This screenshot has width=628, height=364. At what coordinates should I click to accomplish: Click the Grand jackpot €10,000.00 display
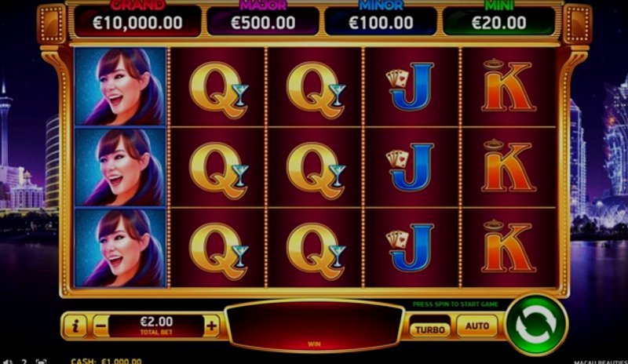click(137, 21)
